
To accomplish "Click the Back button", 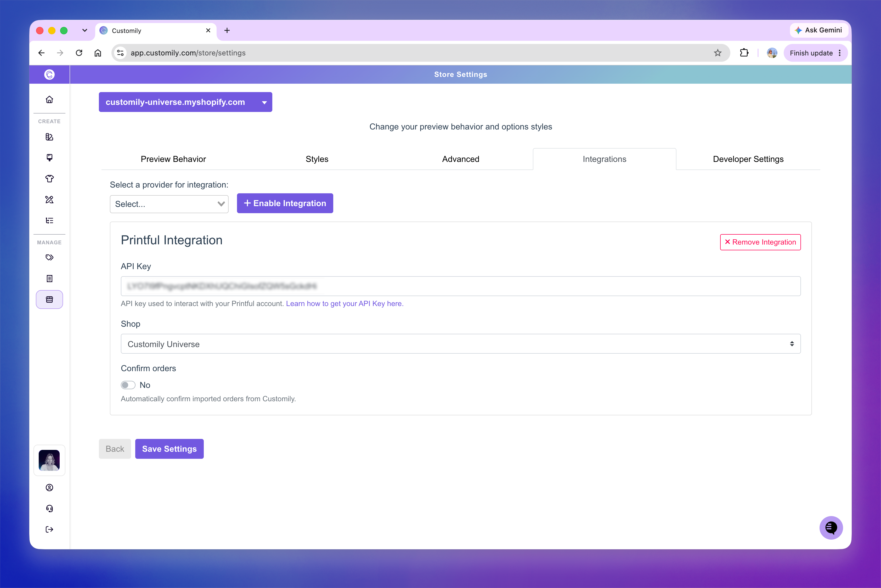I will tap(115, 449).
